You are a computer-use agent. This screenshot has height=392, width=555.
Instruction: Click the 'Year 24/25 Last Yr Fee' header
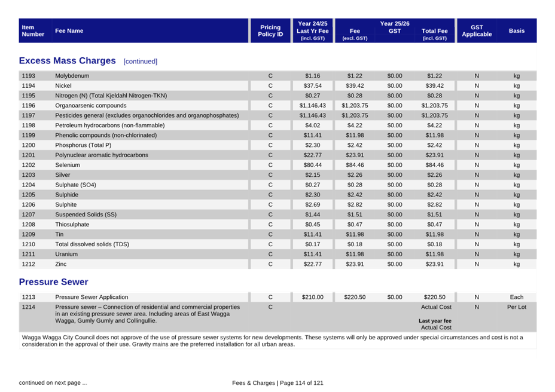313,31
